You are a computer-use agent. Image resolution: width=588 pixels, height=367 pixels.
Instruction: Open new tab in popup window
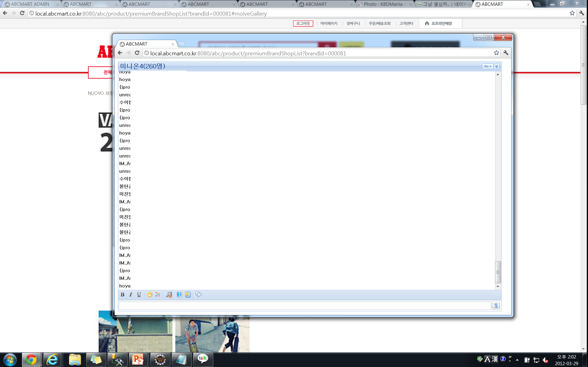click(182, 44)
